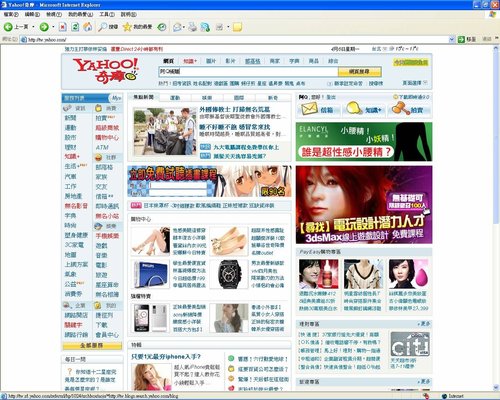Switch to the 運動 news tab
This screenshot has width=500, height=400.
(x=175, y=98)
